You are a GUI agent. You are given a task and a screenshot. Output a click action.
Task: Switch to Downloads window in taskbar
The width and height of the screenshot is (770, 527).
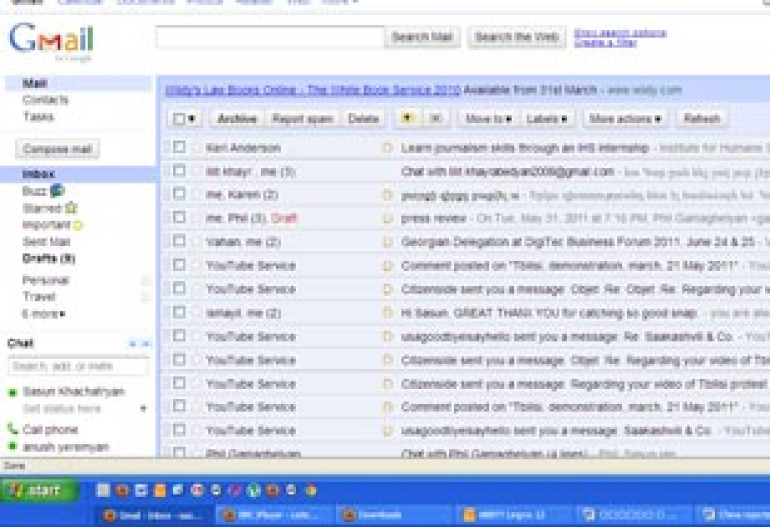[x=393, y=515]
